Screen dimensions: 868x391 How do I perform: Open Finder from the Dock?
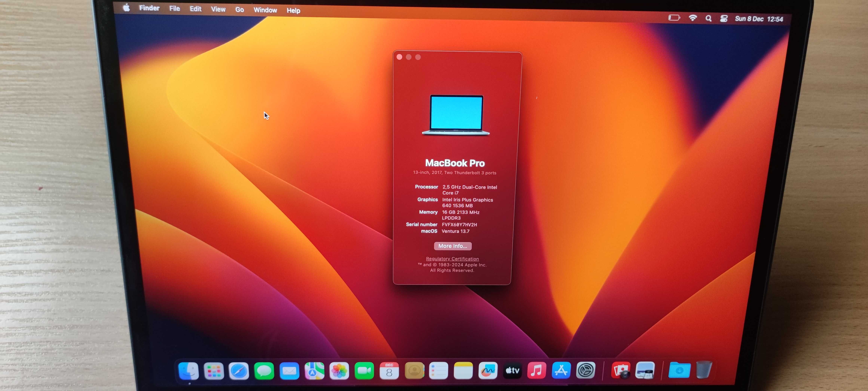(188, 371)
